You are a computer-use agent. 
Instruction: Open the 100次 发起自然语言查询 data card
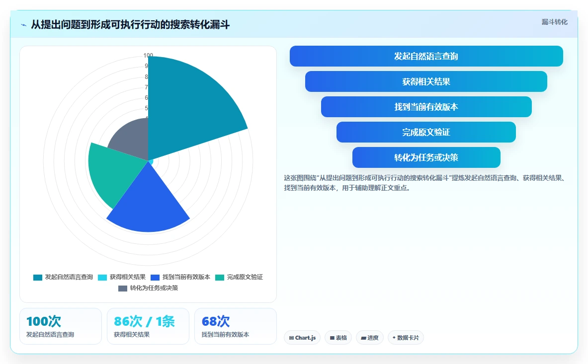click(60, 326)
